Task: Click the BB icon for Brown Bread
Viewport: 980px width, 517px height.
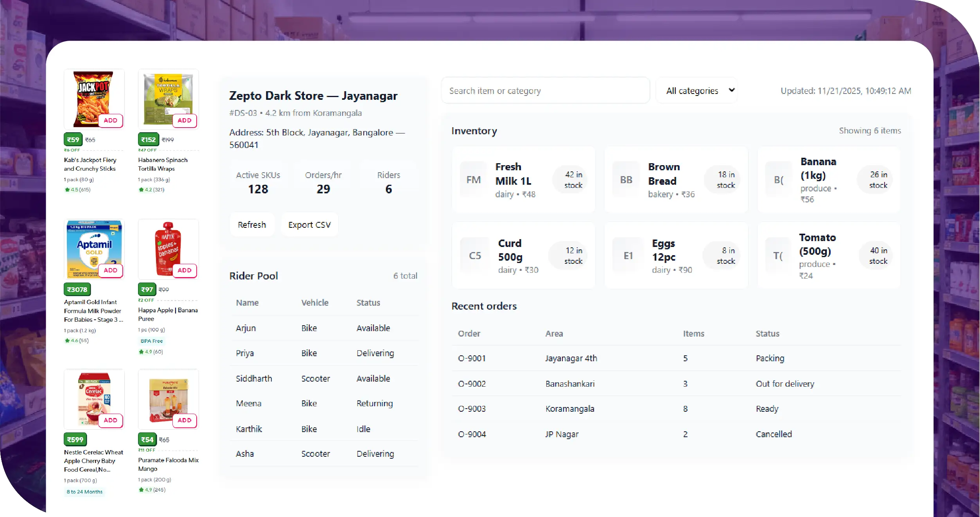Action: [626, 180]
